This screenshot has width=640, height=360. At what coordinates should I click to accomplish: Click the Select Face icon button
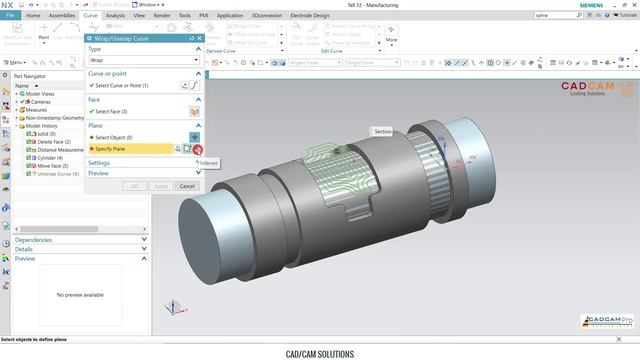pos(194,111)
